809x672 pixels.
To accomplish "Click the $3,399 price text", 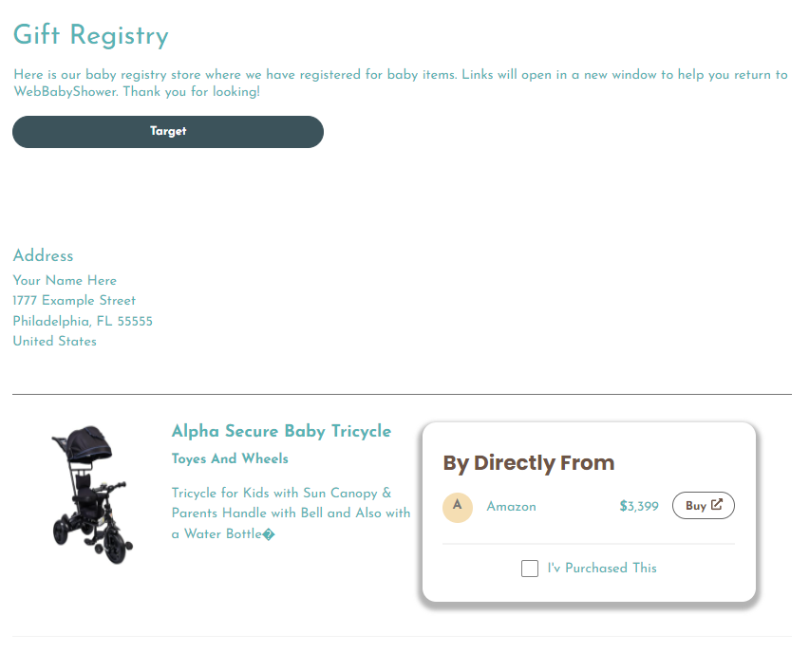I will pyautogui.click(x=638, y=507).
